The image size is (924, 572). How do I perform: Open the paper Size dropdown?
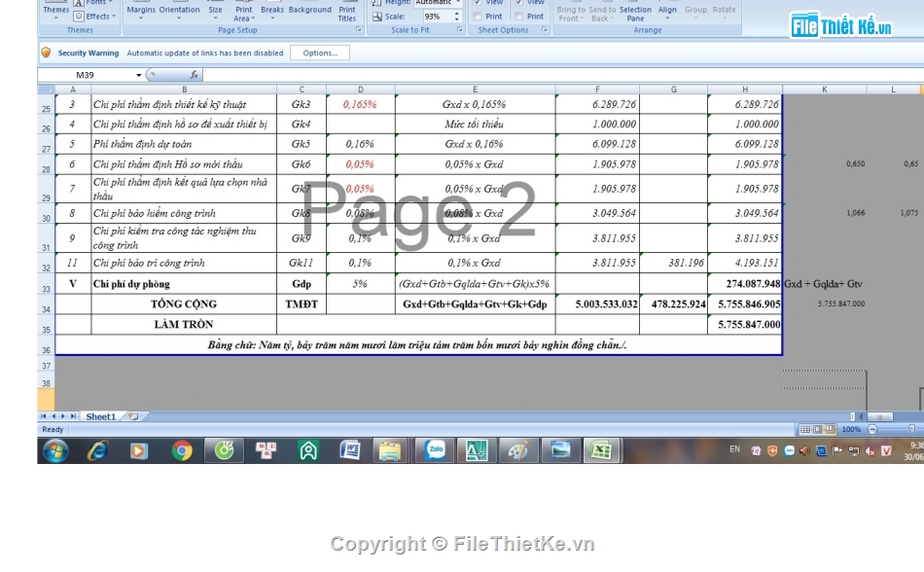215,11
